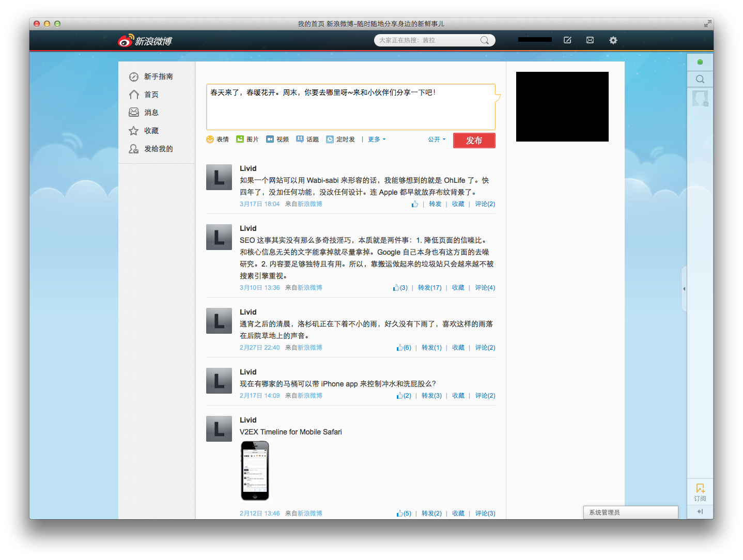The image size is (743, 560).
Task: Add a picture using 图片
Action: point(247,139)
